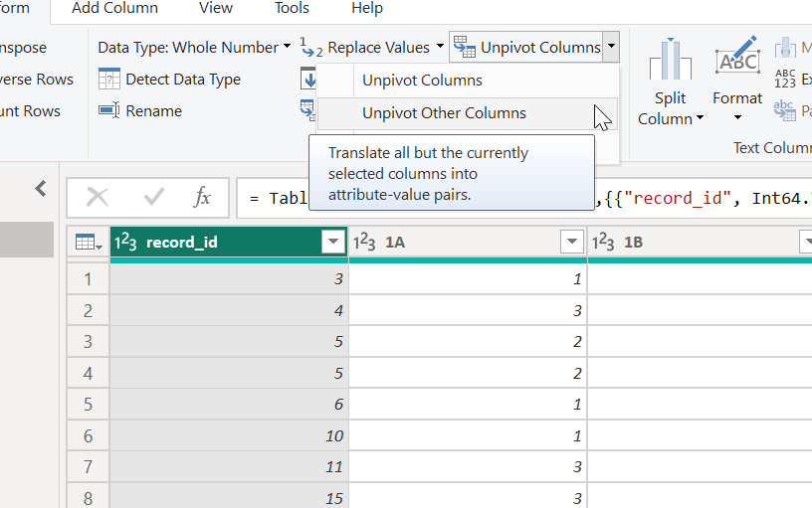Viewport: 812px width, 508px height.
Task: Click the record_id data type icon
Action: point(125,243)
